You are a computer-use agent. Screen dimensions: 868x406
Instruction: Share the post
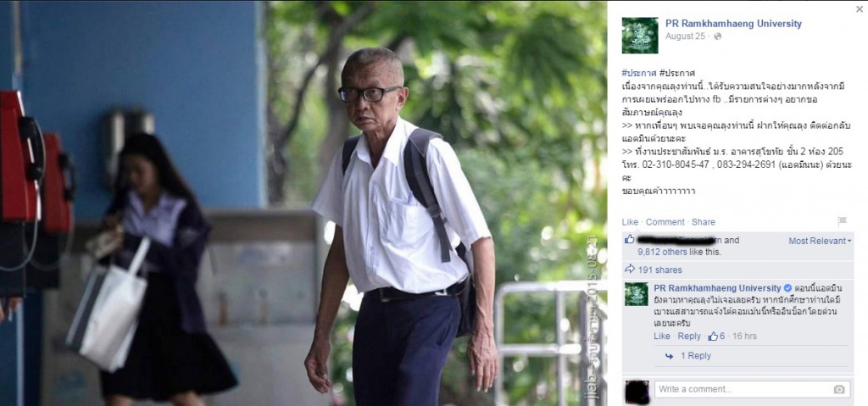(703, 222)
